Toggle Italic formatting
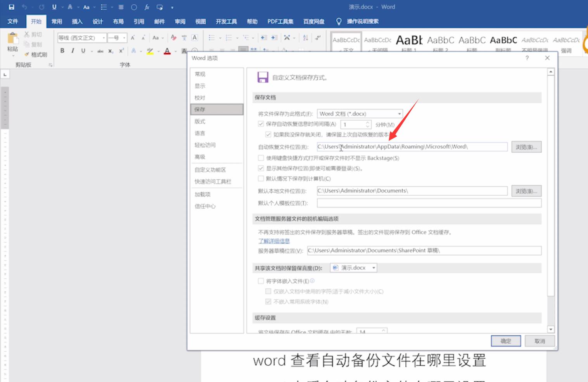Screen dimensions: 588x382 pyautogui.click(x=73, y=51)
